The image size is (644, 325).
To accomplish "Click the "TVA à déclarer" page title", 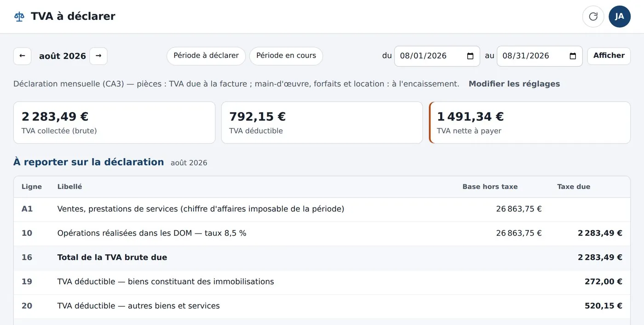I will 73,17.
